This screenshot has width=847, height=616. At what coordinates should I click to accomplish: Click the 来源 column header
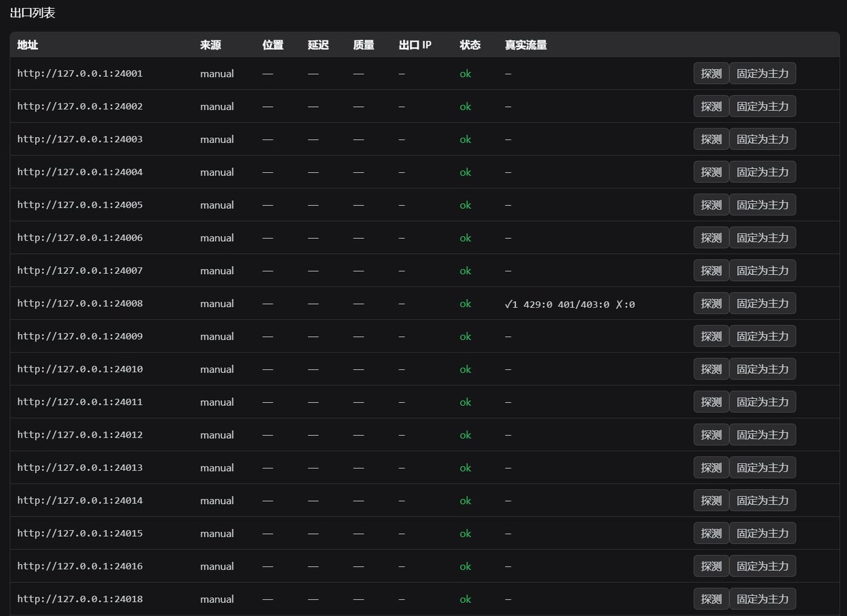coord(211,45)
